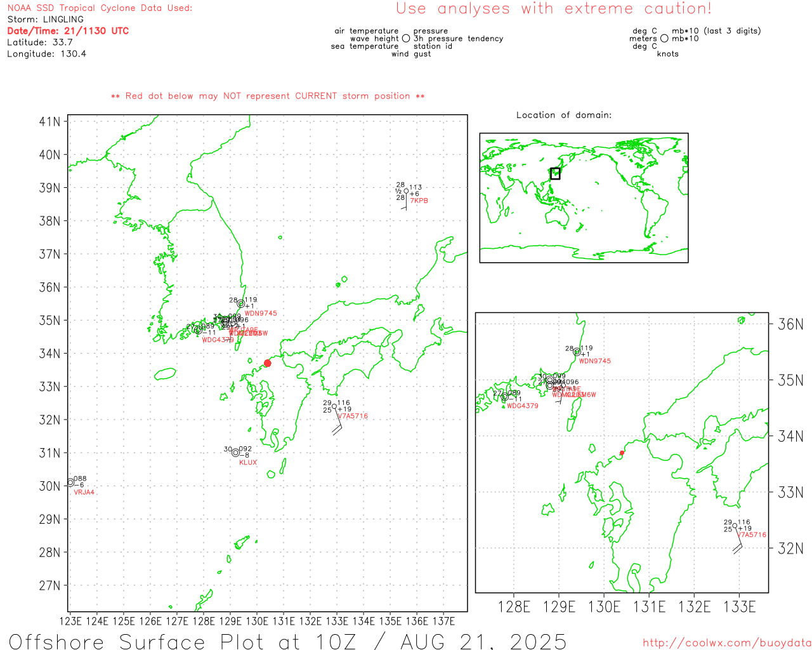Click the 'knots' legend label
812x650 pixels.
668,53
